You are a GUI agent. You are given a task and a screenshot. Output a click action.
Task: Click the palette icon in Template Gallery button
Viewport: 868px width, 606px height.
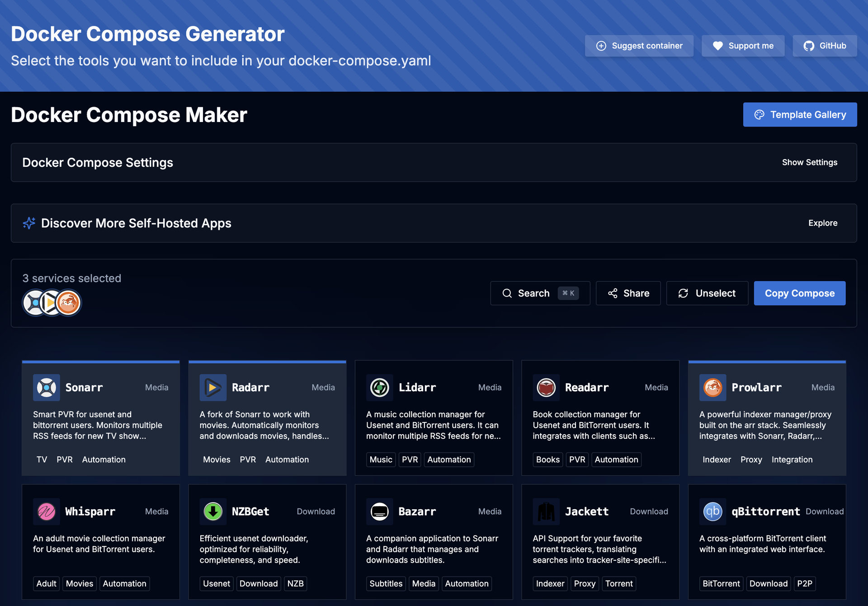click(759, 115)
